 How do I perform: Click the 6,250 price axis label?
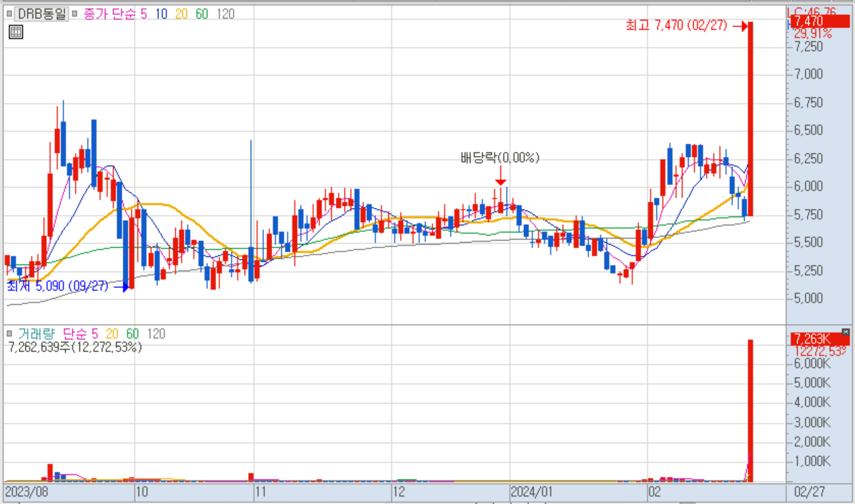click(808, 158)
